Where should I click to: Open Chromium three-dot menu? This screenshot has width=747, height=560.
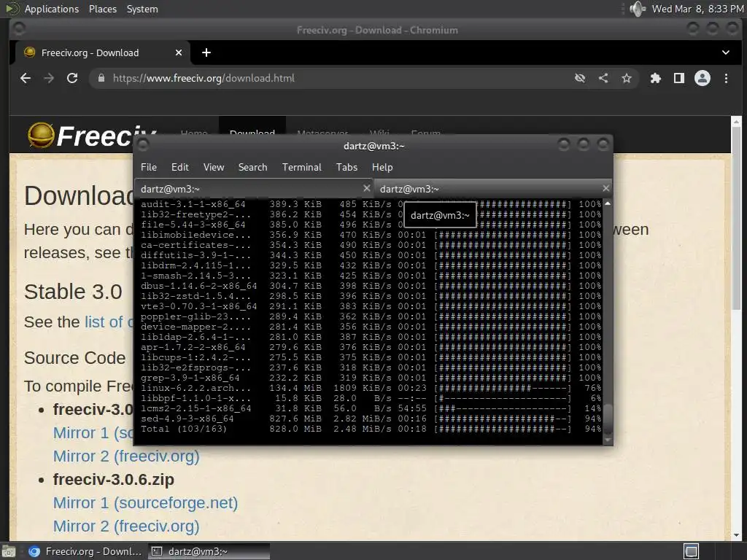(726, 78)
